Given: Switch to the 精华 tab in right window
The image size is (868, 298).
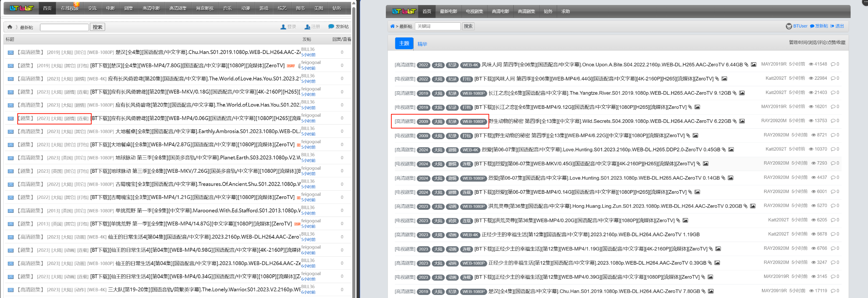Looking at the screenshot, I should tap(422, 44).
